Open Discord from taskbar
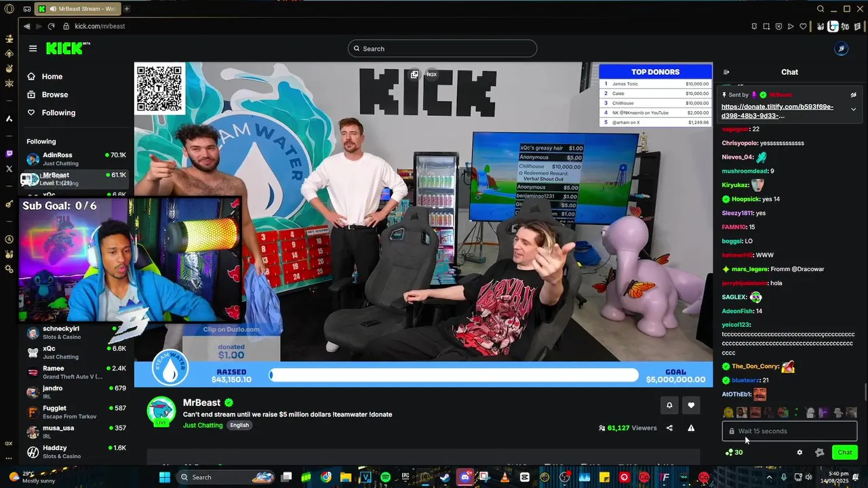 pos(465,477)
